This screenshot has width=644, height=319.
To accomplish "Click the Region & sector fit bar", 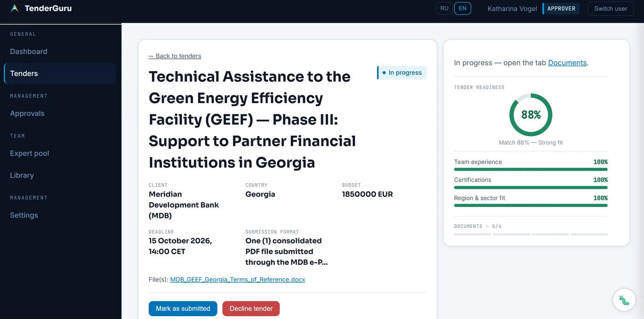I will [x=531, y=205].
